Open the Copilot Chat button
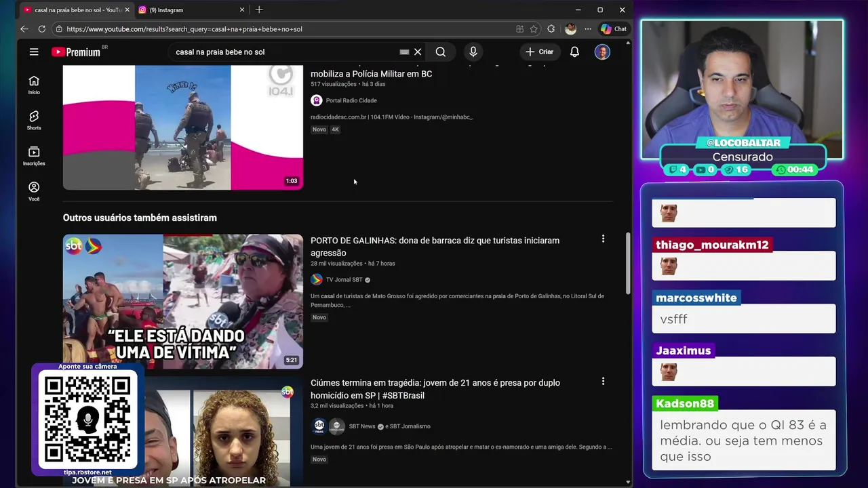This screenshot has width=868, height=488. 614,29
